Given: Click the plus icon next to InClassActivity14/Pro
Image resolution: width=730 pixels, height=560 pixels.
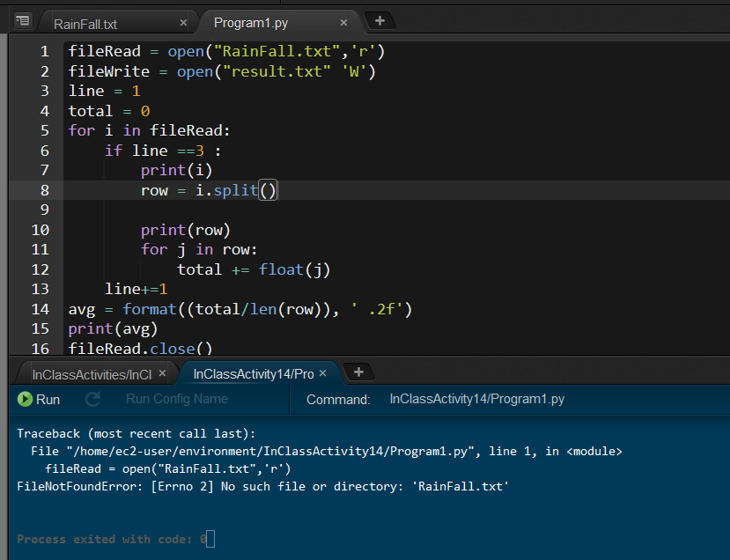Looking at the screenshot, I should (x=358, y=372).
